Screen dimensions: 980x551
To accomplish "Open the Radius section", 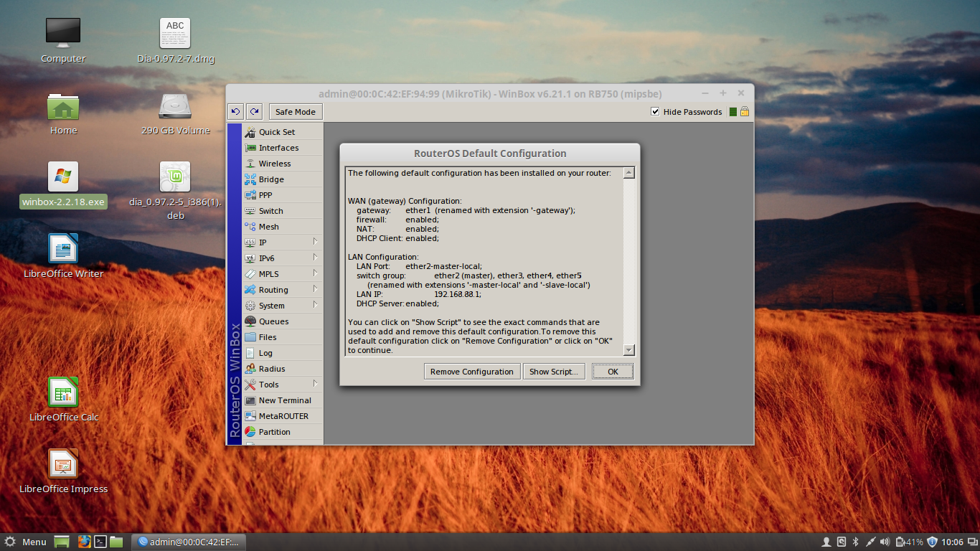I will pos(283,369).
